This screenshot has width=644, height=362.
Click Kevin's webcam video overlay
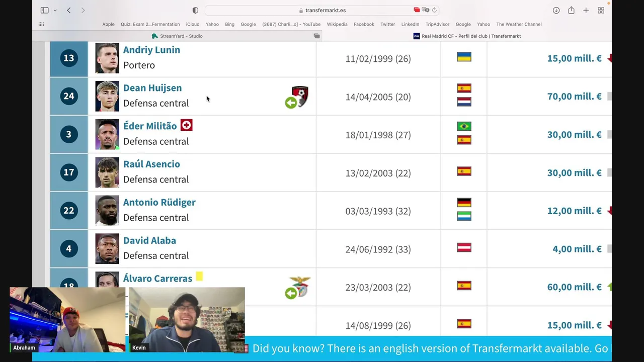click(x=187, y=320)
